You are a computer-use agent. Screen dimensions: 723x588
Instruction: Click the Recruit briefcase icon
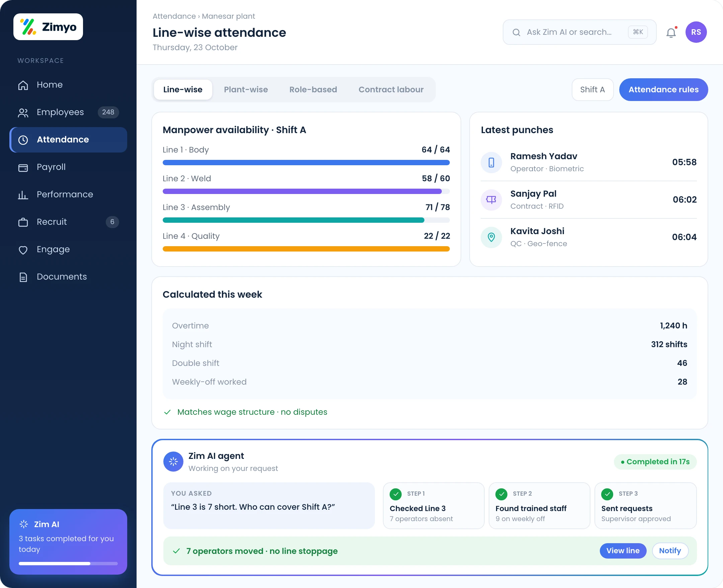coord(23,222)
